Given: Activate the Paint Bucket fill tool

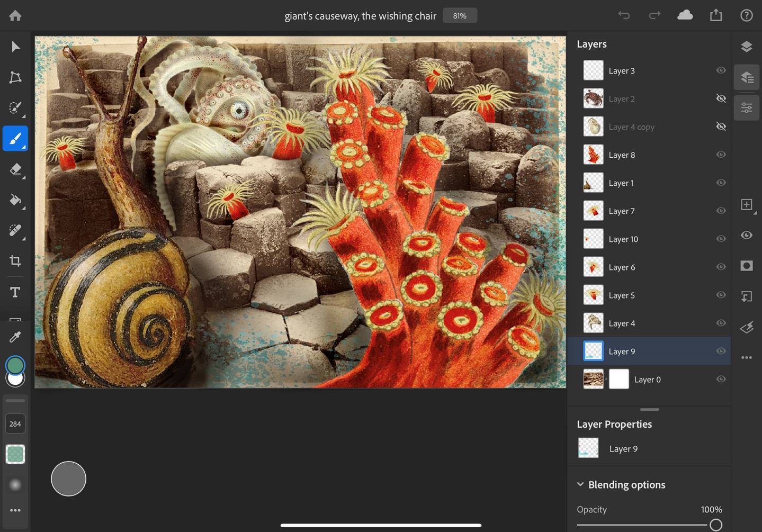Looking at the screenshot, I should 15,200.
